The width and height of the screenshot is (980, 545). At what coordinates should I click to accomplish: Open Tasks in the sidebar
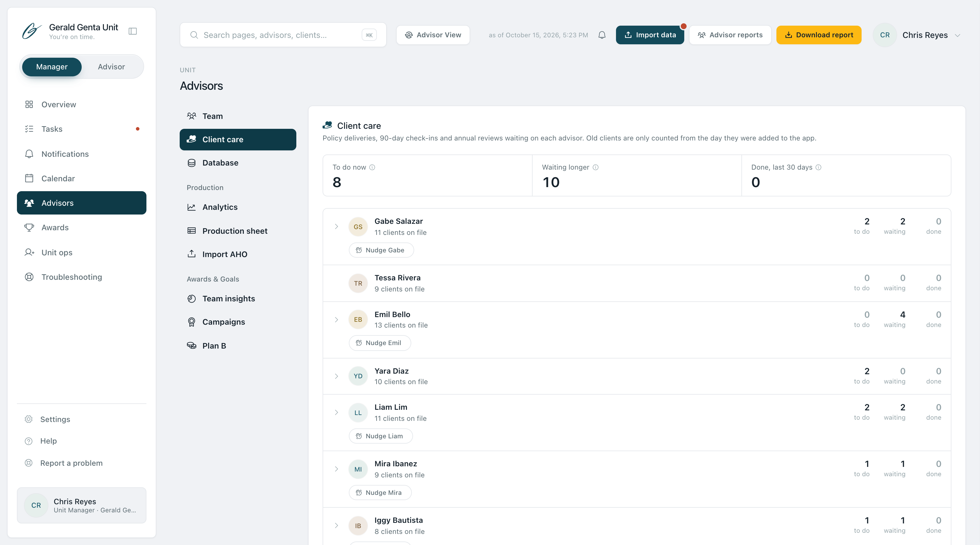81,129
